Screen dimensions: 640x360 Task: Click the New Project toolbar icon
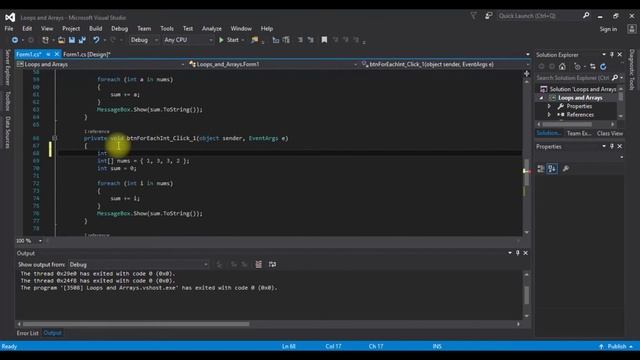pos(45,40)
